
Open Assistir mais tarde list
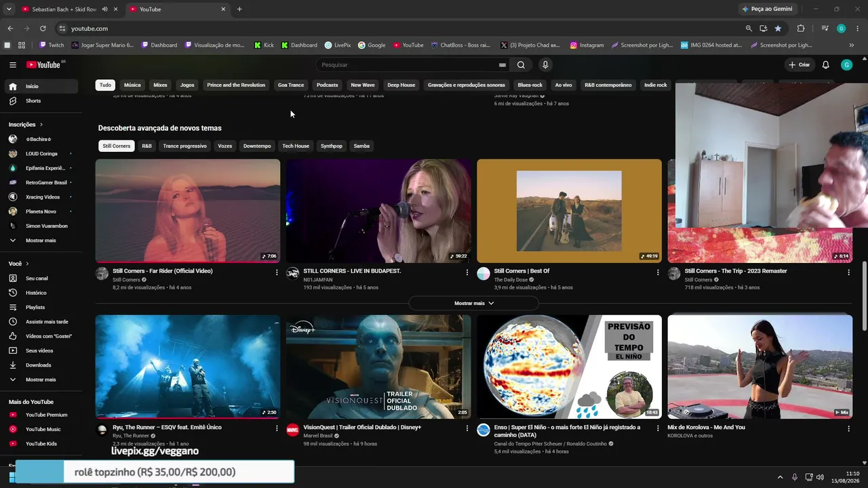pos(39,322)
